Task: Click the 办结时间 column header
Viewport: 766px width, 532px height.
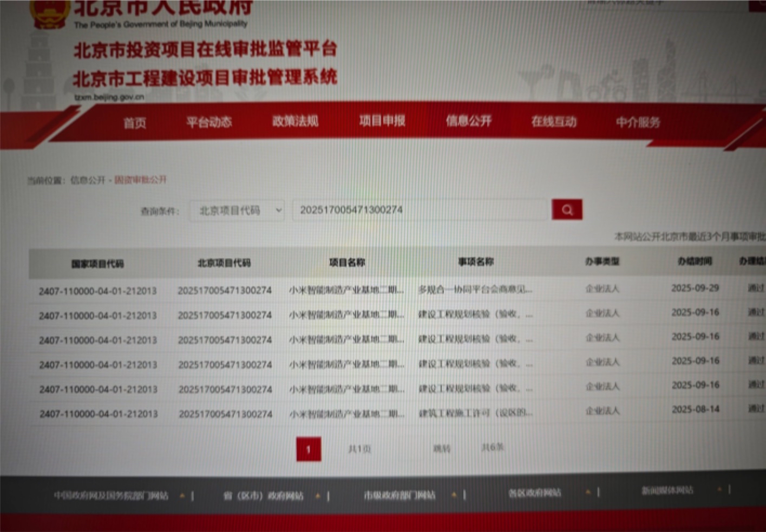Action: click(695, 261)
